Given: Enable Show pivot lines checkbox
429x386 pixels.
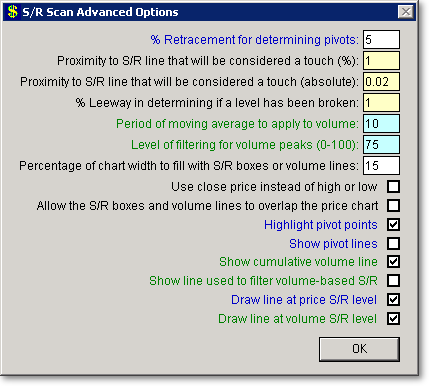Looking at the screenshot, I should coord(393,244).
